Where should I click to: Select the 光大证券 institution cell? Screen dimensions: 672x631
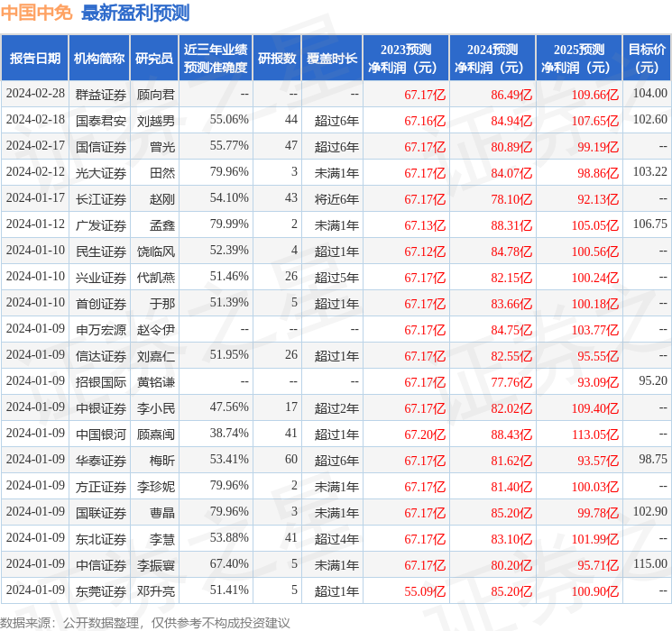tap(101, 173)
